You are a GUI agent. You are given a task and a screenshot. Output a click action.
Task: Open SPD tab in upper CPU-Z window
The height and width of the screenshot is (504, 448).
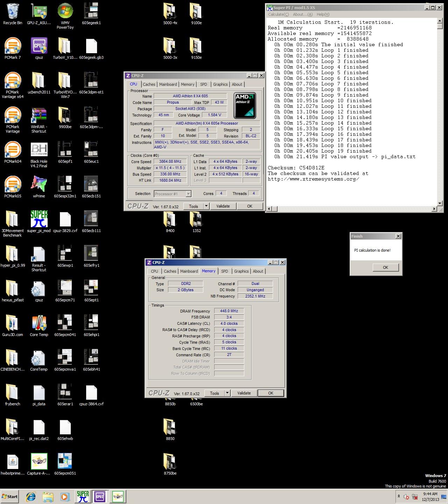[204, 84]
